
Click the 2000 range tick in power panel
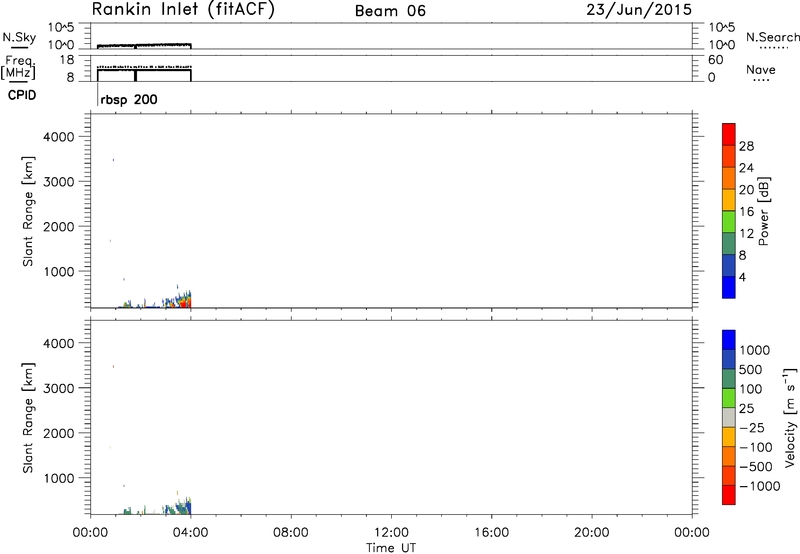pyautogui.click(x=59, y=226)
